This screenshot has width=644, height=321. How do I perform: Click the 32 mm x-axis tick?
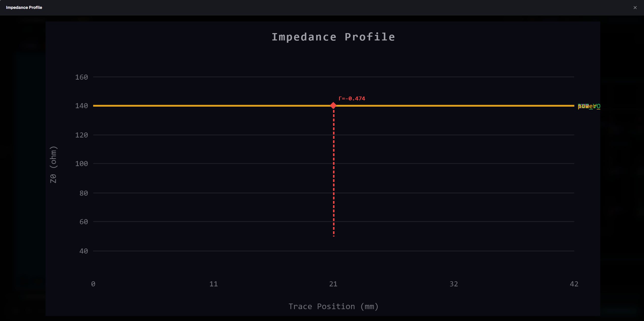(454, 284)
